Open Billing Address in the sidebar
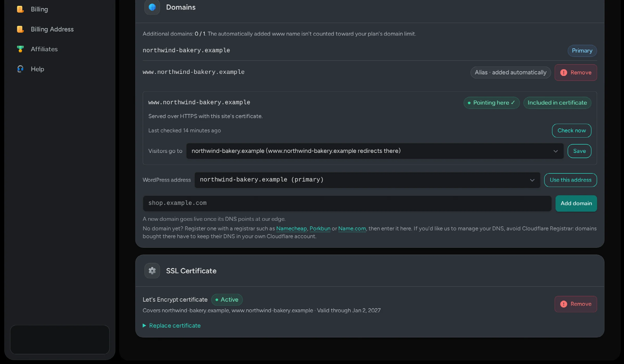 coord(52,29)
